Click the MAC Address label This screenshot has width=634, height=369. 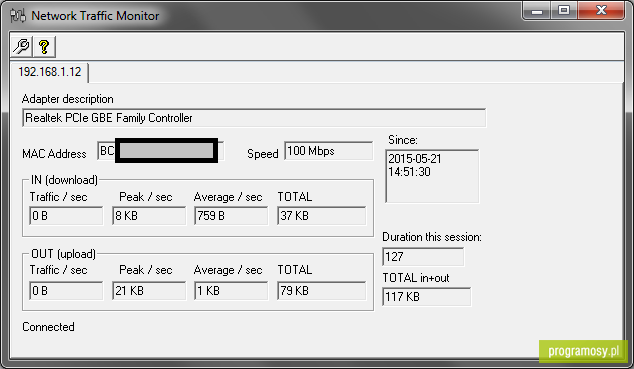pos(54,154)
